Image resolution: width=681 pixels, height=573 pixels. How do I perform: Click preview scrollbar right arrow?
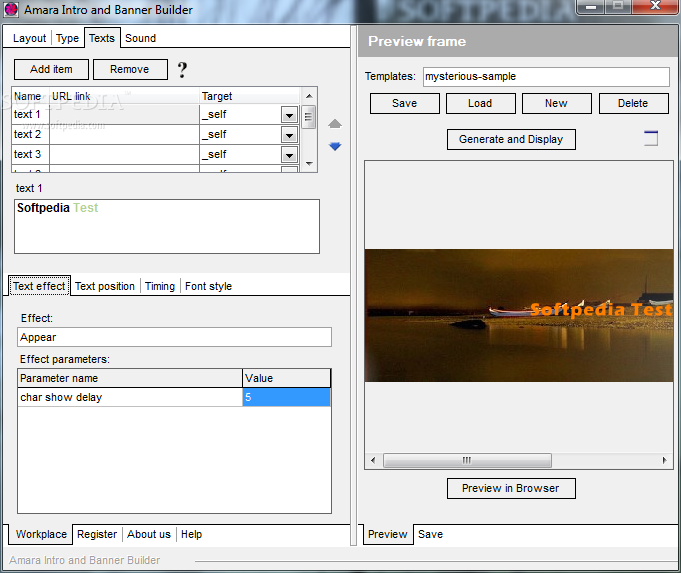pyautogui.click(x=664, y=460)
